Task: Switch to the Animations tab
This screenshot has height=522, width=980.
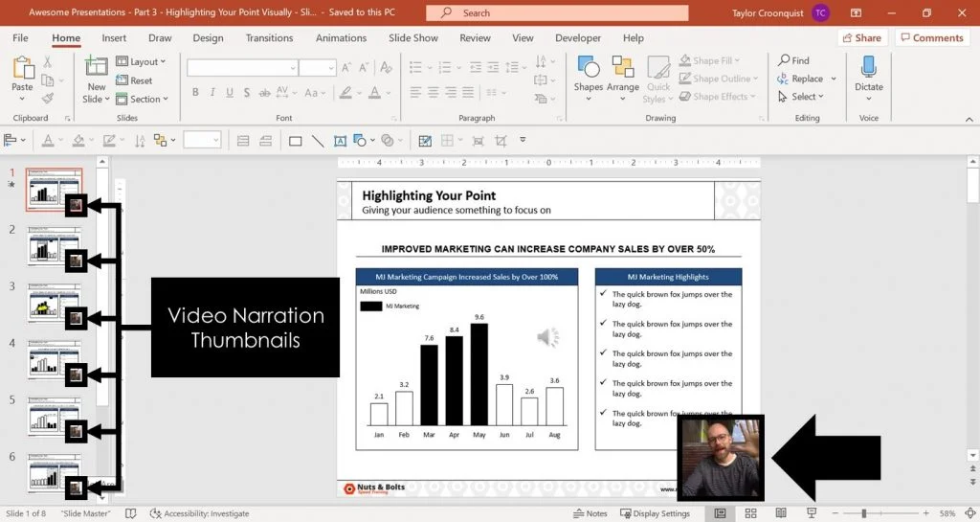Action: (341, 37)
